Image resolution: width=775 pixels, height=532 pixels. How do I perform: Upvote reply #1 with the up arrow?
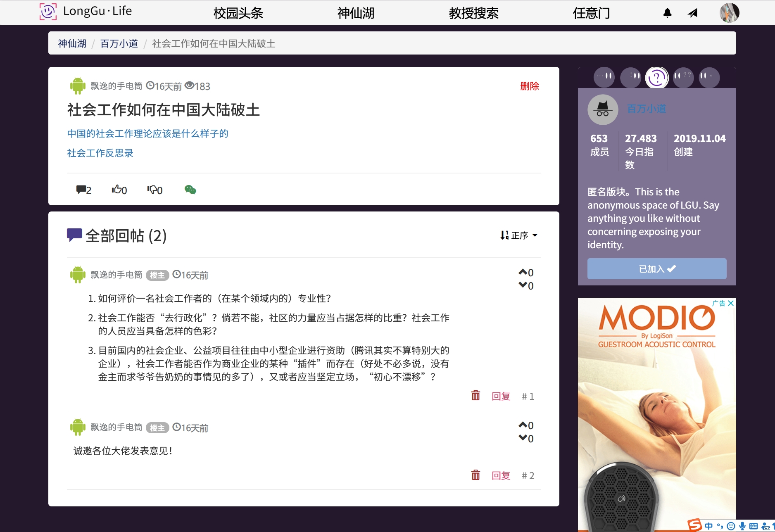(523, 272)
